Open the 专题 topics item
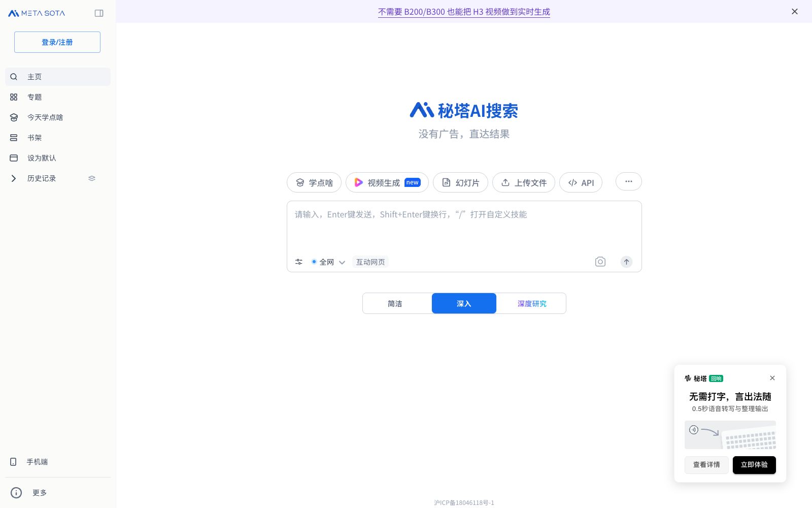 (x=58, y=97)
